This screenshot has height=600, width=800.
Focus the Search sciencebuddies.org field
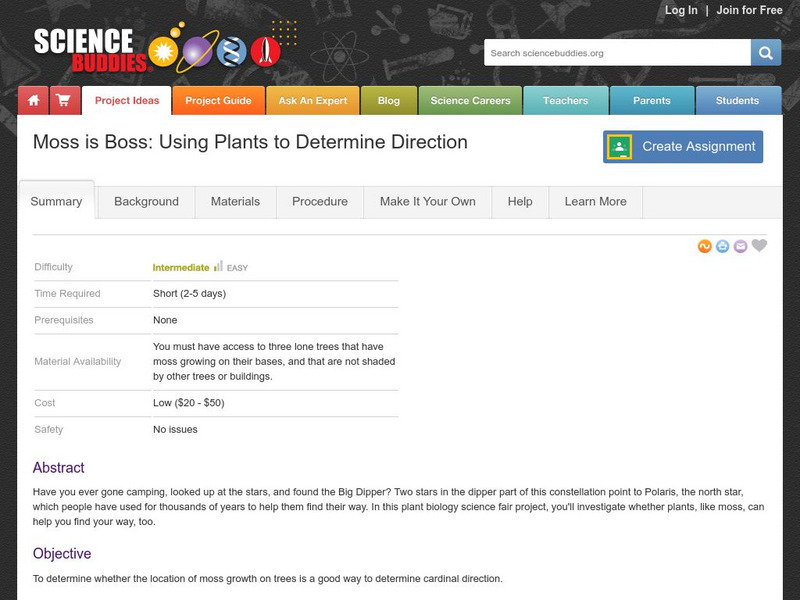617,53
